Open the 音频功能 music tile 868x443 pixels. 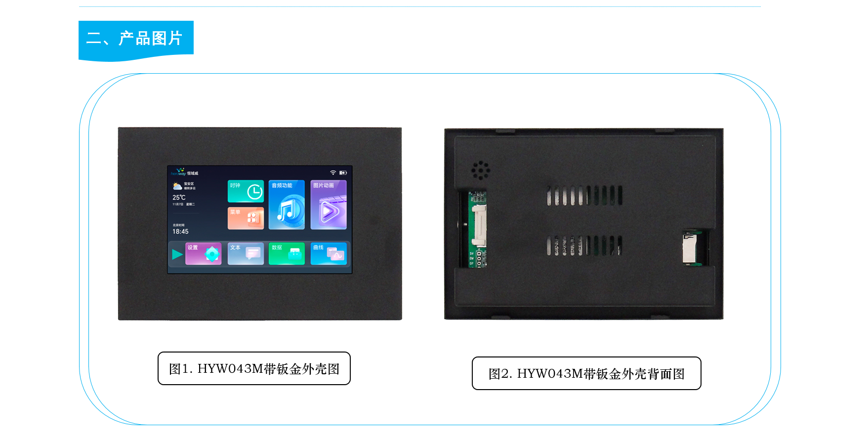(287, 205)
